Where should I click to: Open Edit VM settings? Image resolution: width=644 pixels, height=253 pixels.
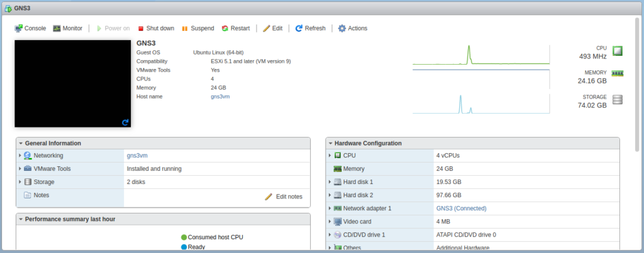point(272,28)
